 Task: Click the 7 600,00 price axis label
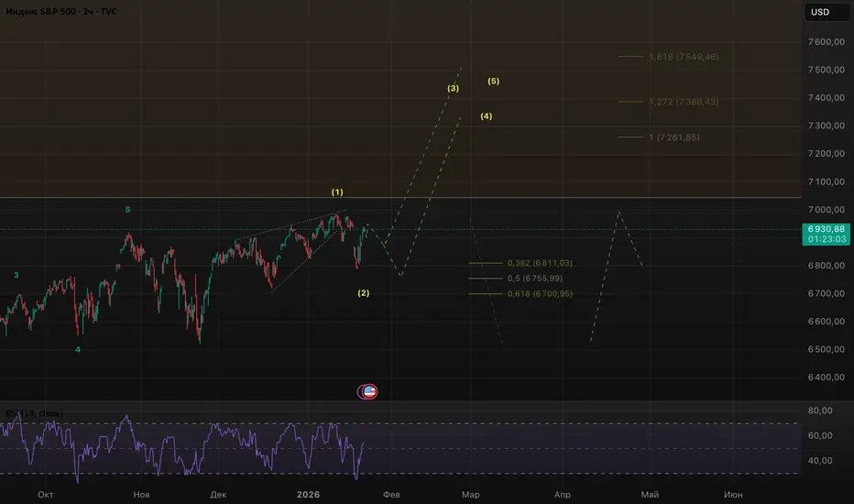coord(827,42)
